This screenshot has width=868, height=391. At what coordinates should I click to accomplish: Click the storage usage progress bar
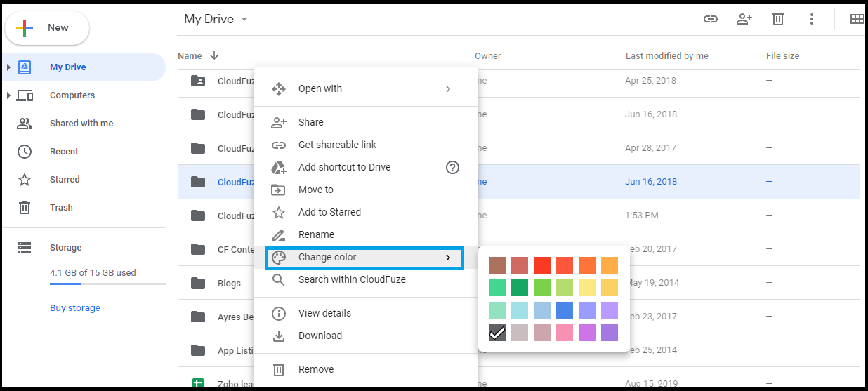[107, 284]
